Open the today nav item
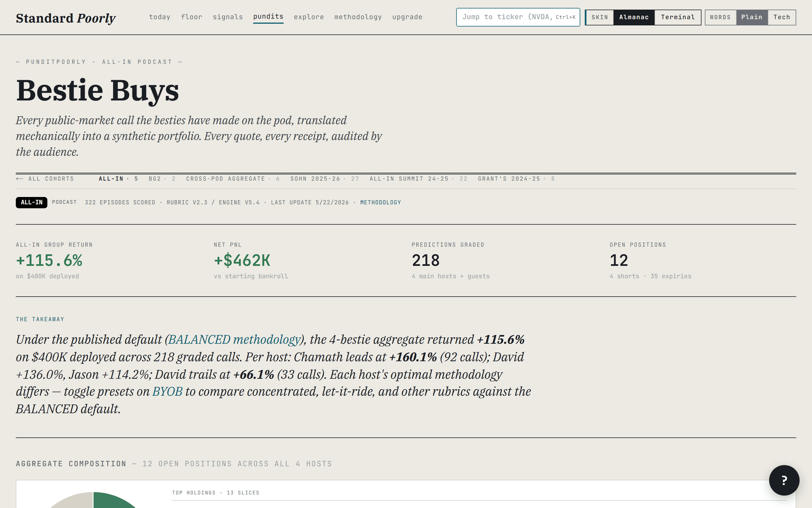812x508 pixels. click(x=160, y=17)
